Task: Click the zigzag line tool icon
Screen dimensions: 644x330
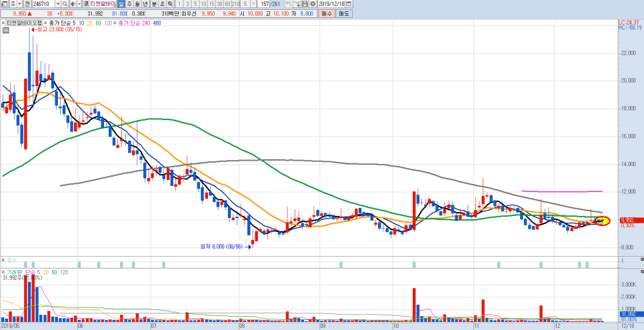Action: pyautogui.click(x=295, y=4)
